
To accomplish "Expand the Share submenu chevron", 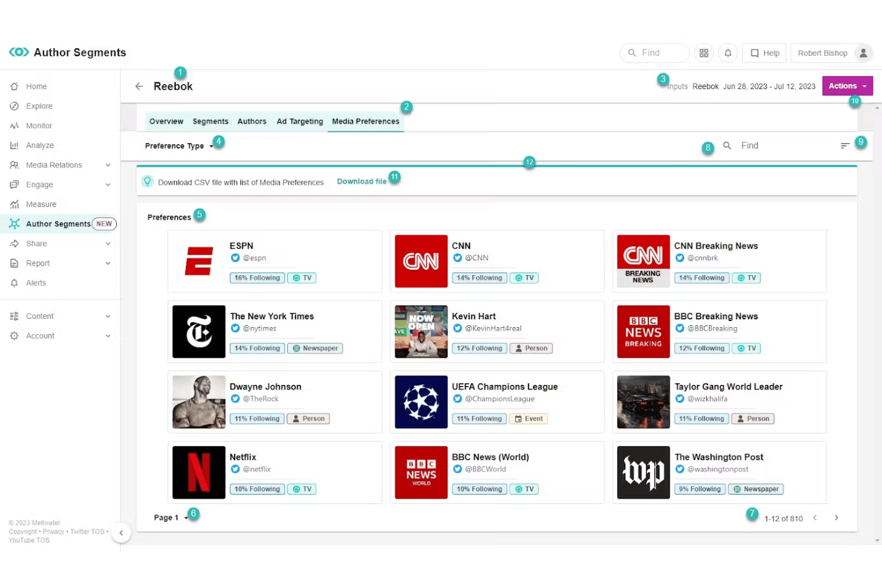I will pos(108,244).
